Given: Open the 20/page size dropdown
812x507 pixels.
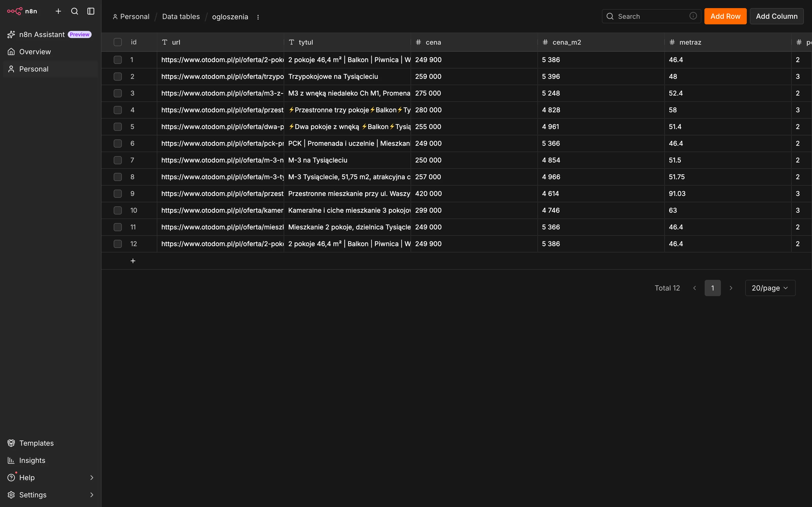Looking at the screenshot, I should click(x=770, y=288).
